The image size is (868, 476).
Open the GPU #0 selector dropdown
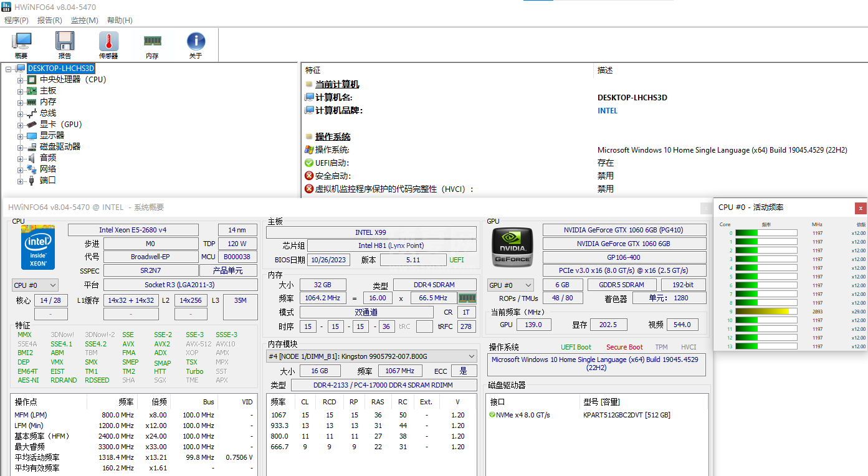pyautogui.click(x=510, y=285)
